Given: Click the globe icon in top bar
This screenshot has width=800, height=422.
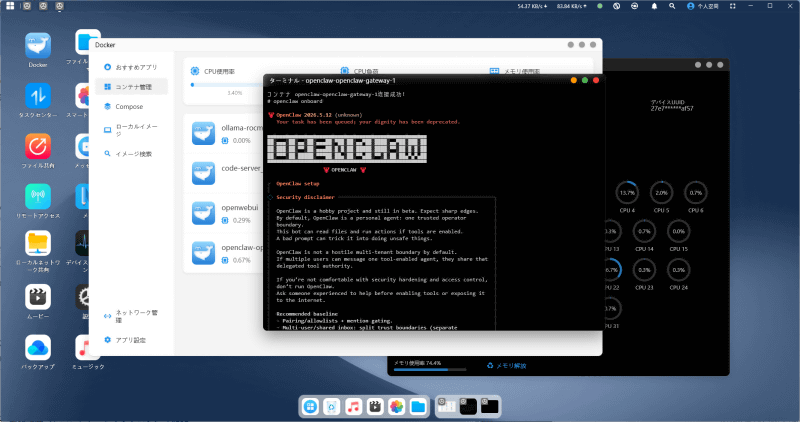Looking at the screenshot, I should tap(616, 6).
